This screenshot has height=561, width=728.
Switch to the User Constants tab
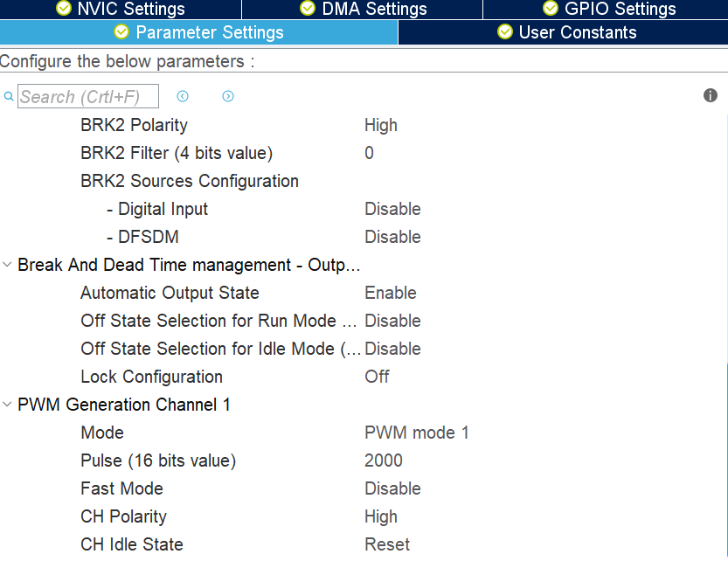coord(563,32)
